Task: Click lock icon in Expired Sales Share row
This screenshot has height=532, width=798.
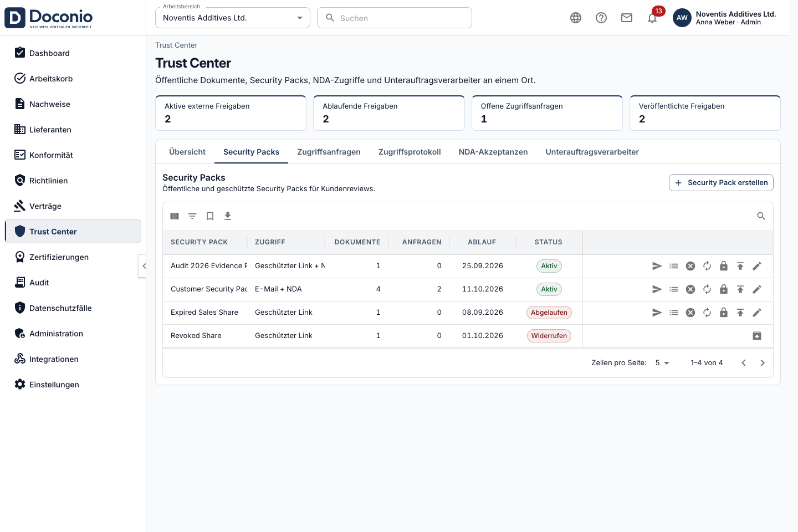Action: click(x=724, y=313)
